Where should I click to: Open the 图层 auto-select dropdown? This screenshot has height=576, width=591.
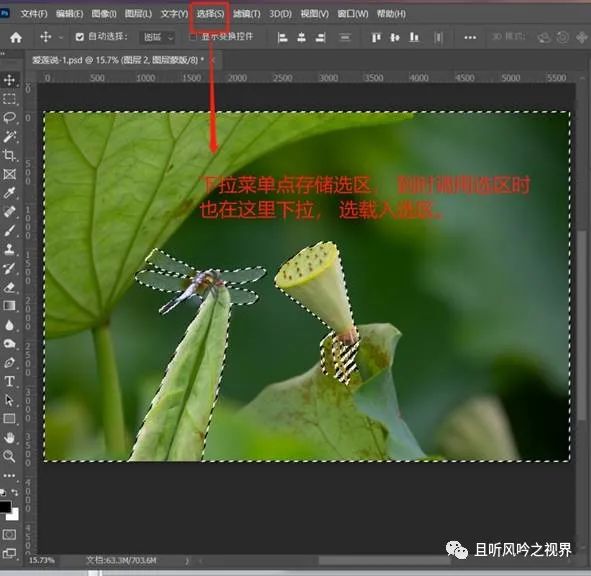158,37
